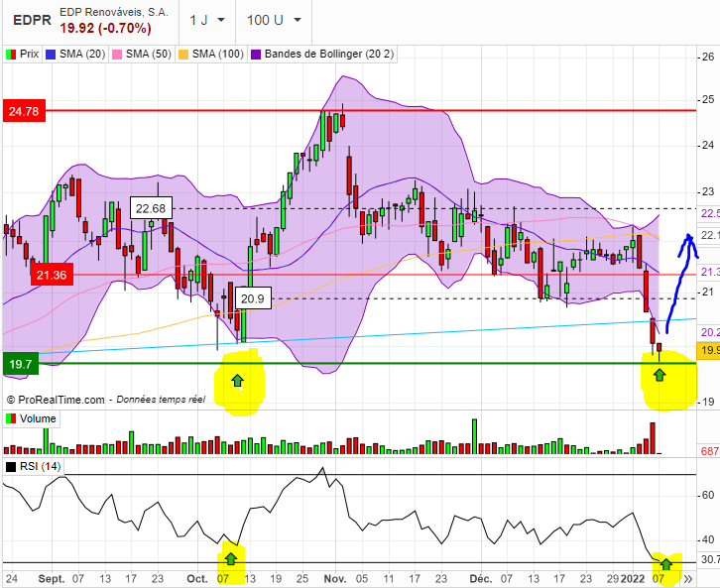The width and height of the screenshot is (720, 588).
Task: Toggle the Volume panel legend
Action: 31,418
